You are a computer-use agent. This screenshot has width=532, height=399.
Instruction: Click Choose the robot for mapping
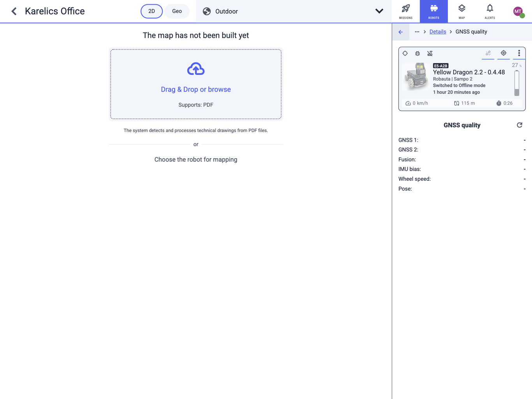pos(196,159)
